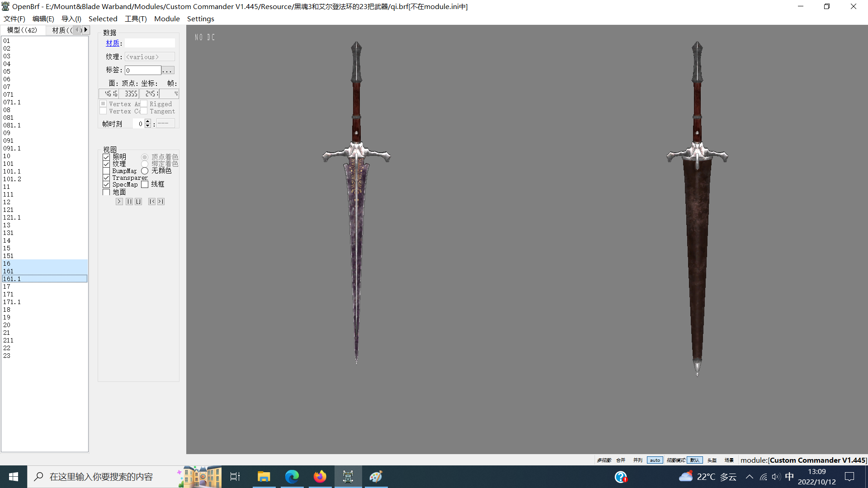Select mesh 101.2 in the list
868x488 pixels.
(44, 179)
